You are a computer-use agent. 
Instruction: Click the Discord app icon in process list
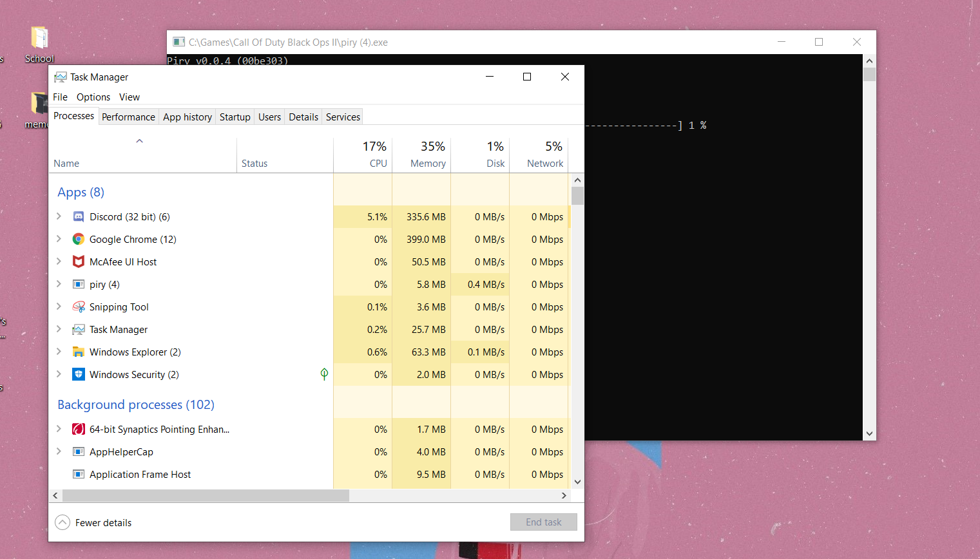79,217
